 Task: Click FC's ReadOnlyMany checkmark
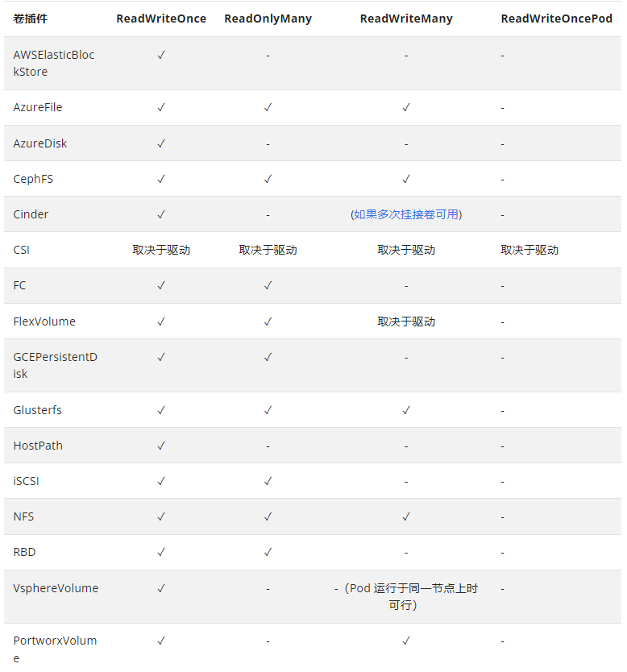268,285
